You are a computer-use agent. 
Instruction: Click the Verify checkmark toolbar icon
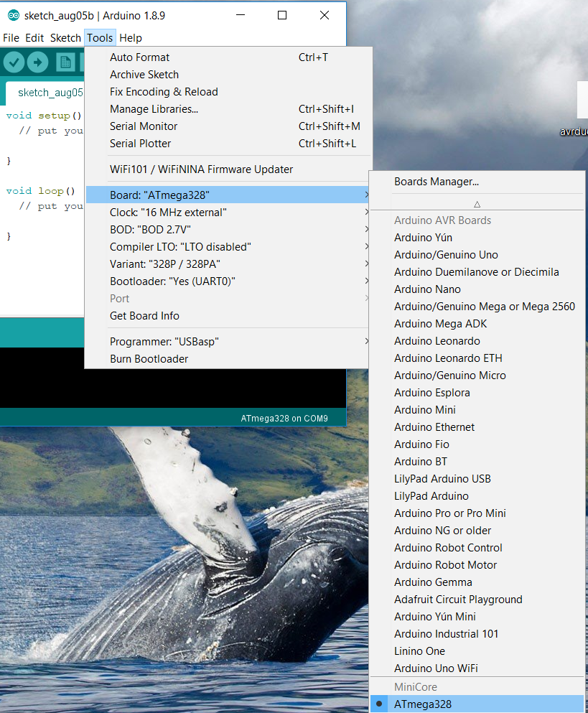14,62
